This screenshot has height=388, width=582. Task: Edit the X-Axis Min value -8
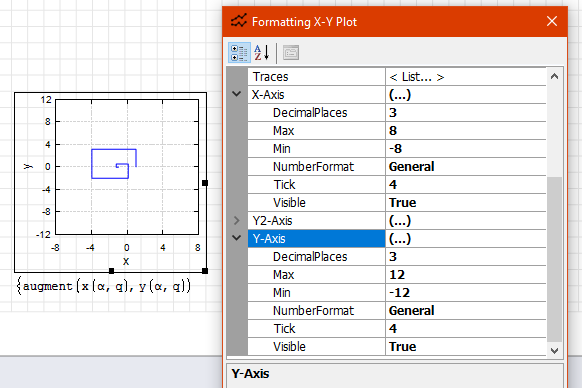coord(466,149)
